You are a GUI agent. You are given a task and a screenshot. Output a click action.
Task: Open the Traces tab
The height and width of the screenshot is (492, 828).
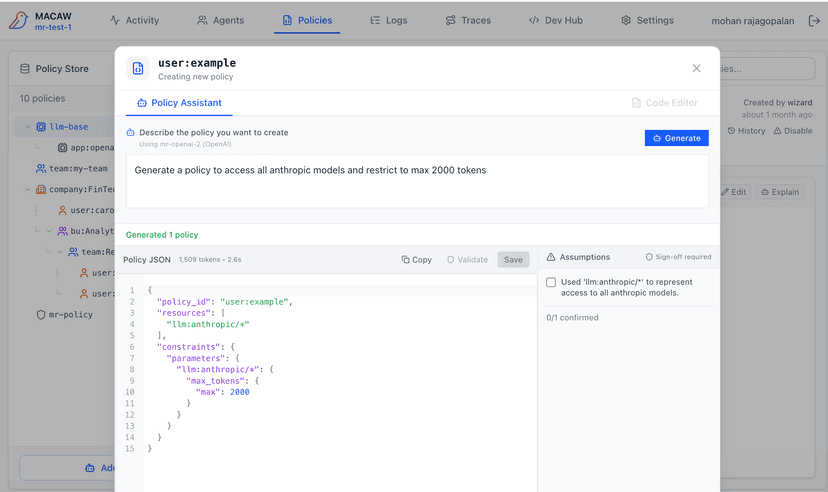click(x=468, y=20)
